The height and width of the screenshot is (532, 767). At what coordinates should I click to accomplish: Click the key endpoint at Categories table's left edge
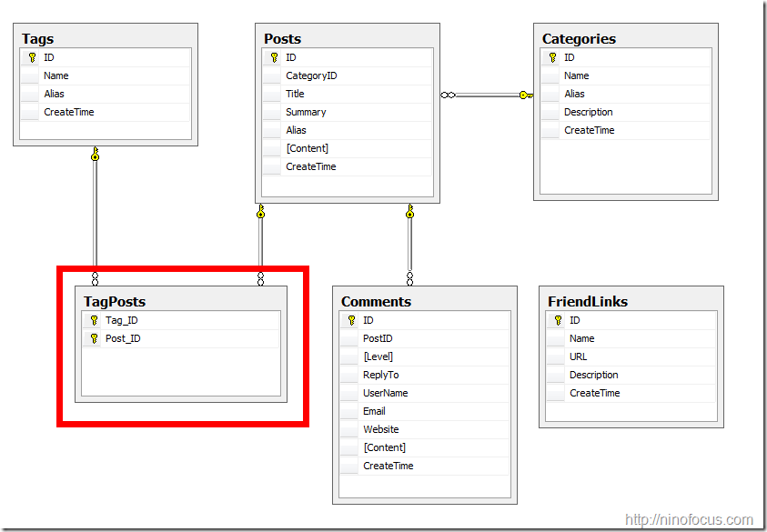(526, 95)
